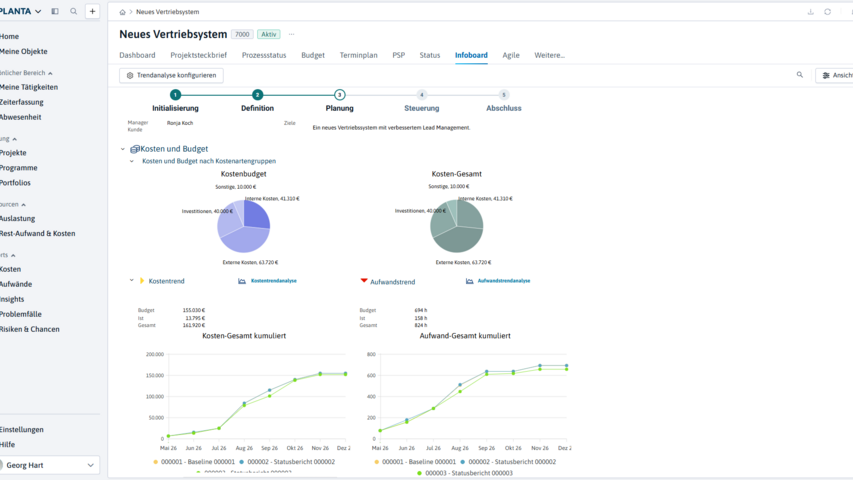The width and height of the screenshot is (853, 480).
Task: Open Programme in the sidebar
Action: pos(18,168)
